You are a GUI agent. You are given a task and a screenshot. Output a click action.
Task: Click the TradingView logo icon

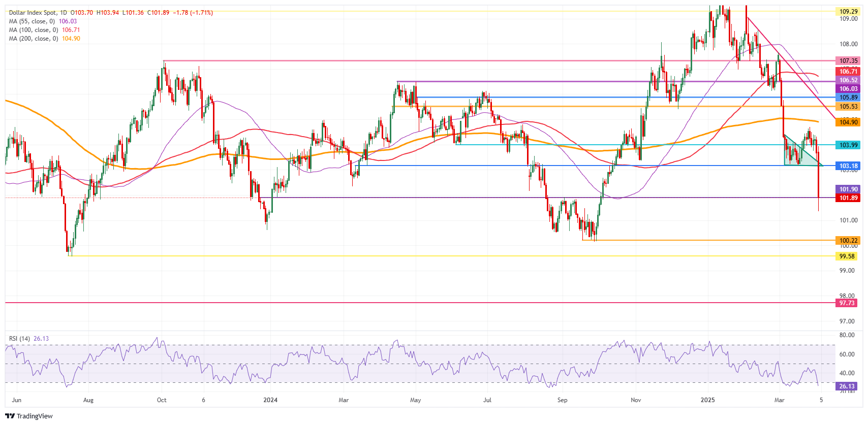tap(11, 416)
